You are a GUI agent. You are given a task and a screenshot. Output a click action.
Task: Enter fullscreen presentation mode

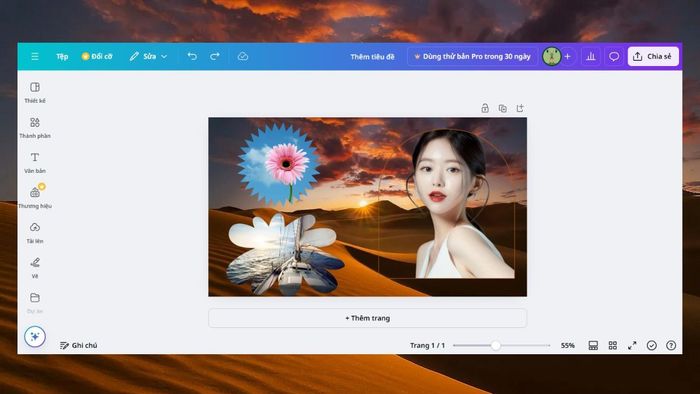pyautogui.click(x=632, y=345)
